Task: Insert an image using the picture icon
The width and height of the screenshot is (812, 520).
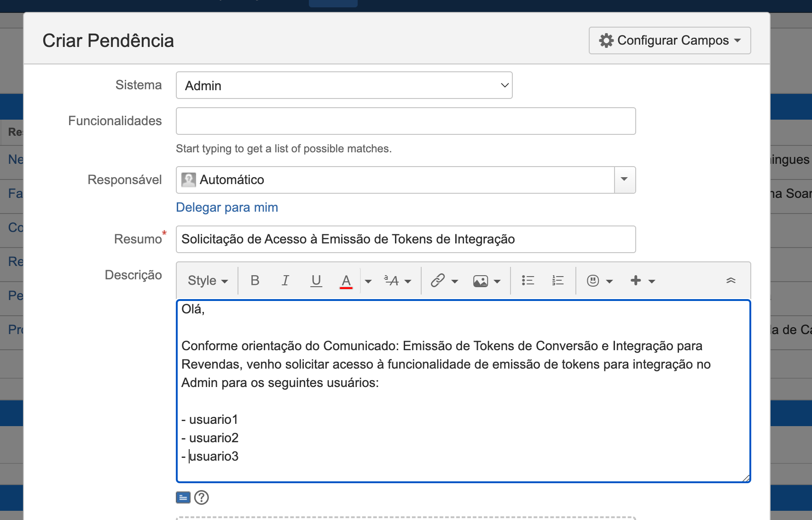Action: tap(481, 281)
